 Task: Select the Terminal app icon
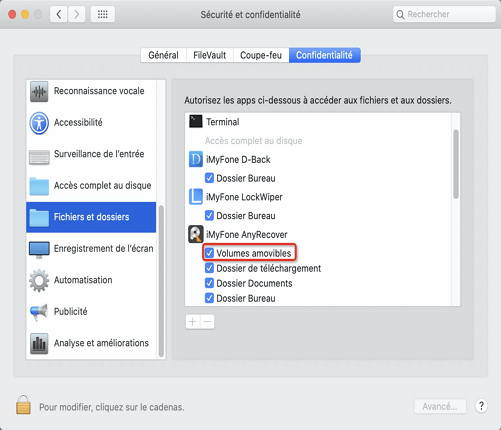[x=196, y=122]
